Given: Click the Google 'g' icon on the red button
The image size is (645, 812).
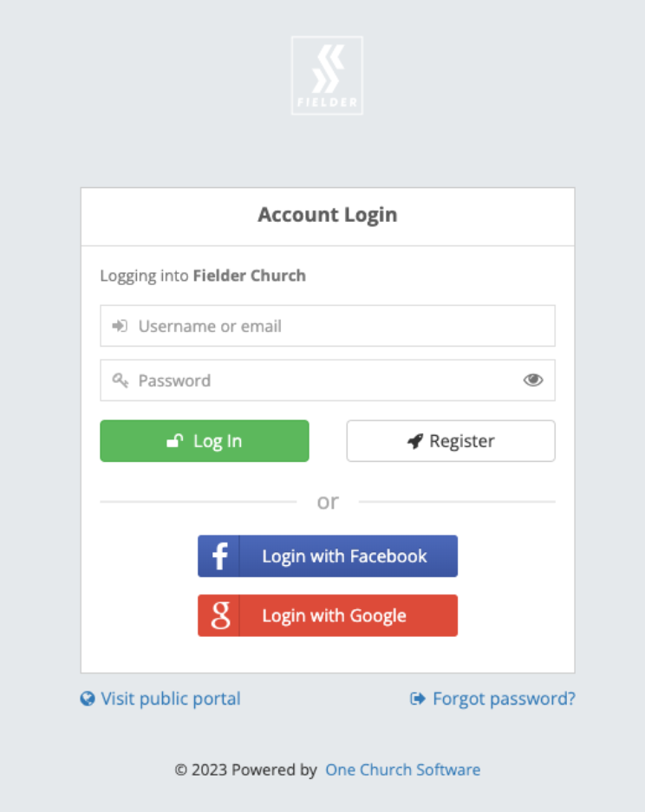Looking at the screenshot, I should point(219,615).
